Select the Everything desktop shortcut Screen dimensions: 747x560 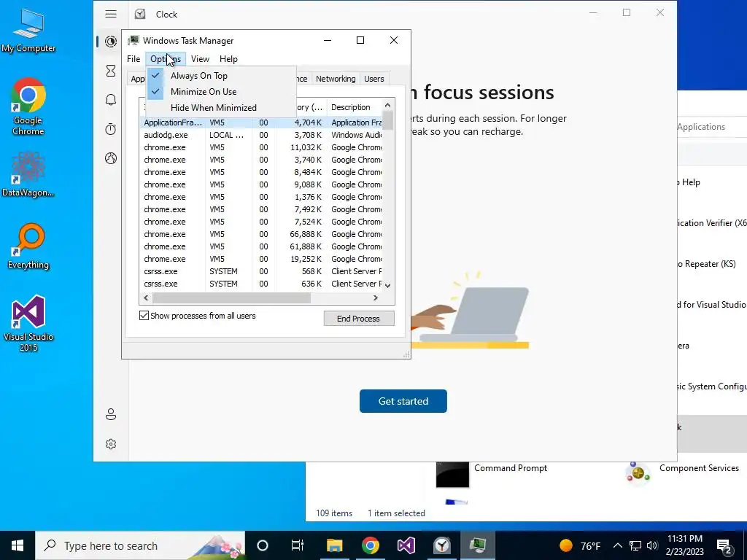pos(28,246)
